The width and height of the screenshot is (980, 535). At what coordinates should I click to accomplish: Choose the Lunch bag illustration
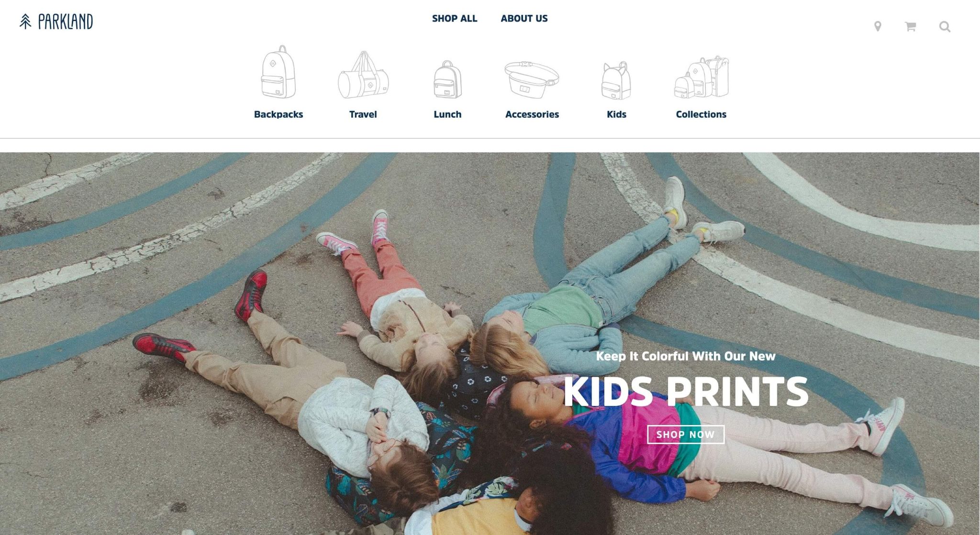point(447,79)
